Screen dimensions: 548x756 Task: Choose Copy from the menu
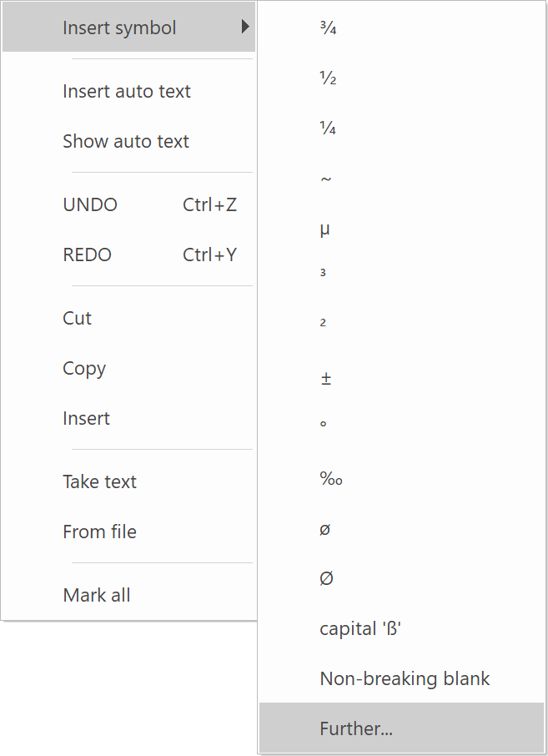[84, 369]
